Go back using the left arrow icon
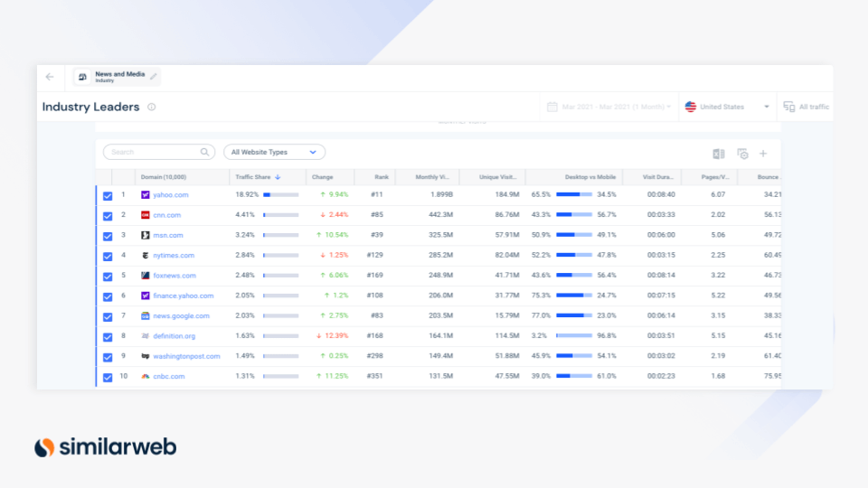Viewport: 868px width, 488px height. pyautogui.click(x=50, y=77)
